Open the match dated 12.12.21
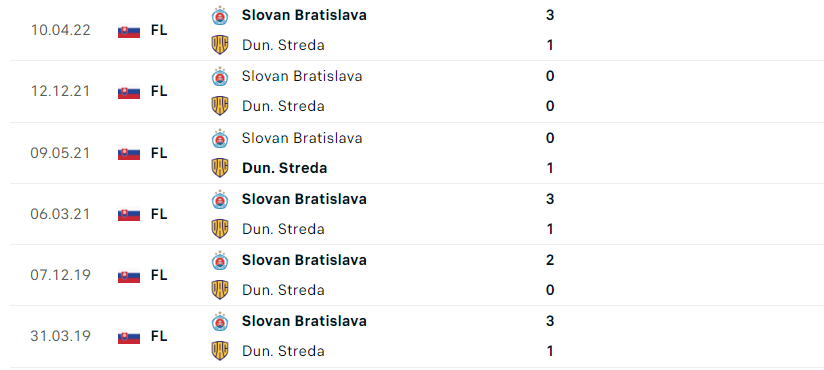824x370 pixels. [x=412, y=91]
